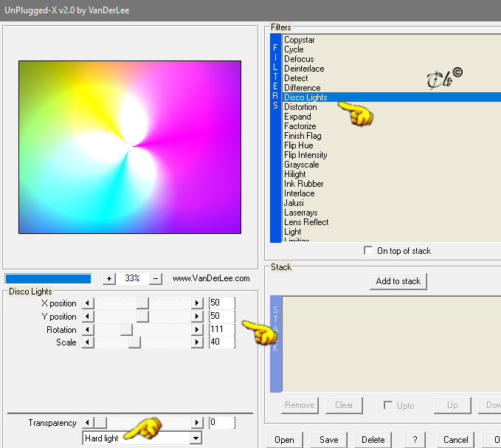Image resolution: width=501 pixels, height=448 pixels.
Task: Increase Transparency with right arrow
Action: [197, 423]
